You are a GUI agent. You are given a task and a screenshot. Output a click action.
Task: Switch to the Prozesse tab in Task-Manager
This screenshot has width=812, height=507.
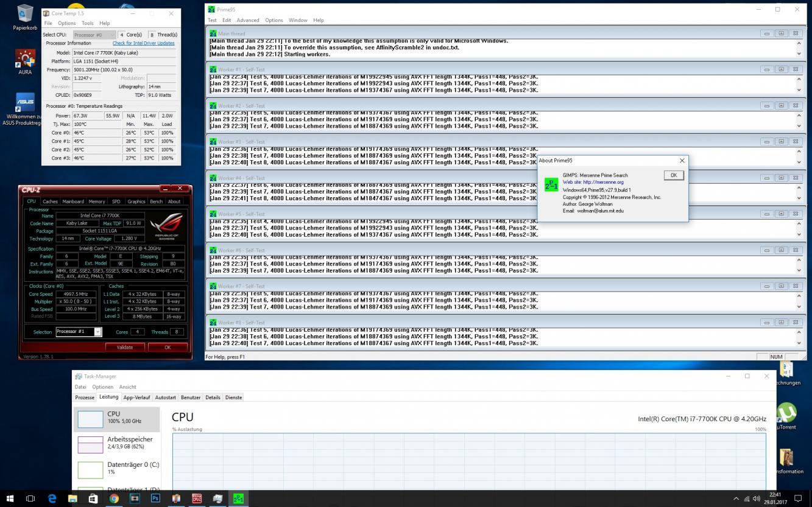[x=85, y=397]
